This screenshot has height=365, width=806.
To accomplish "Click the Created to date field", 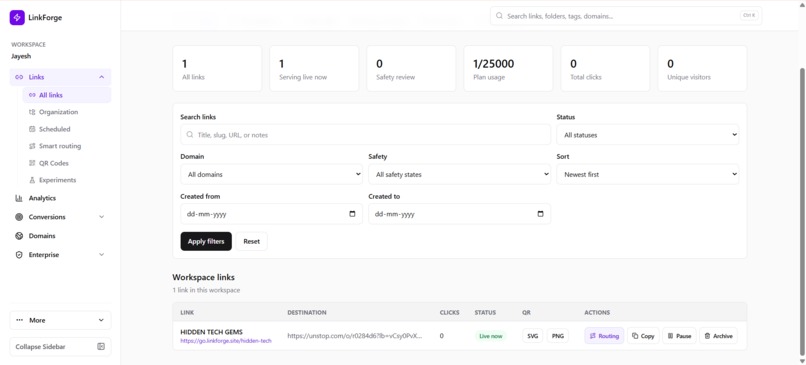I will 460,214.
